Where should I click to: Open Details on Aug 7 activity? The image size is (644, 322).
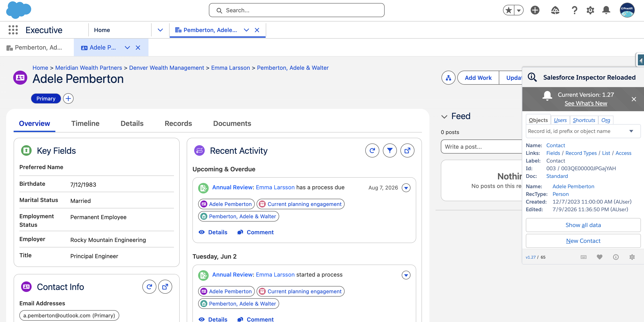[213, 232]
